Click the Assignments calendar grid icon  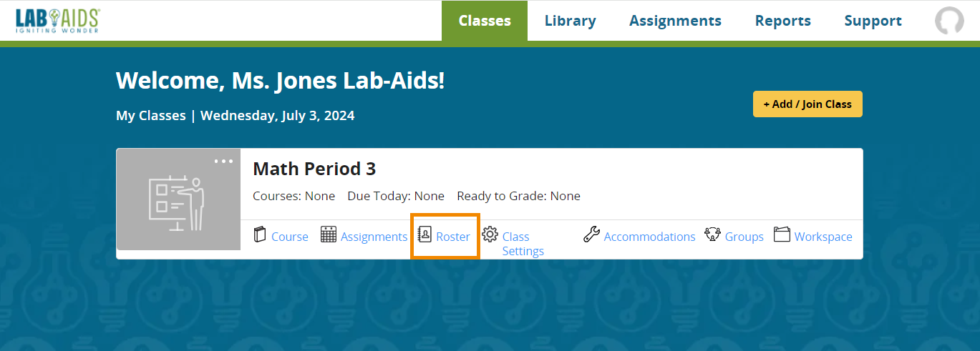coord(329,234)
